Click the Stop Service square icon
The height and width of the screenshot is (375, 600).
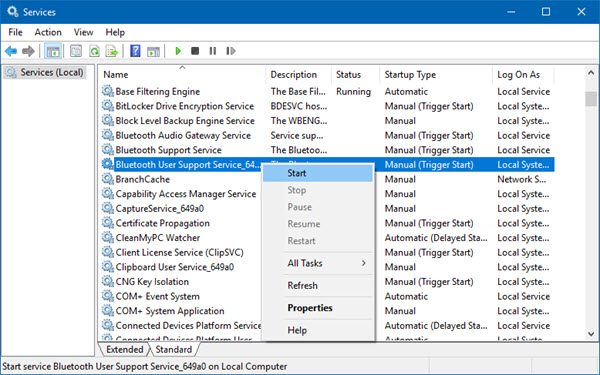195,51
